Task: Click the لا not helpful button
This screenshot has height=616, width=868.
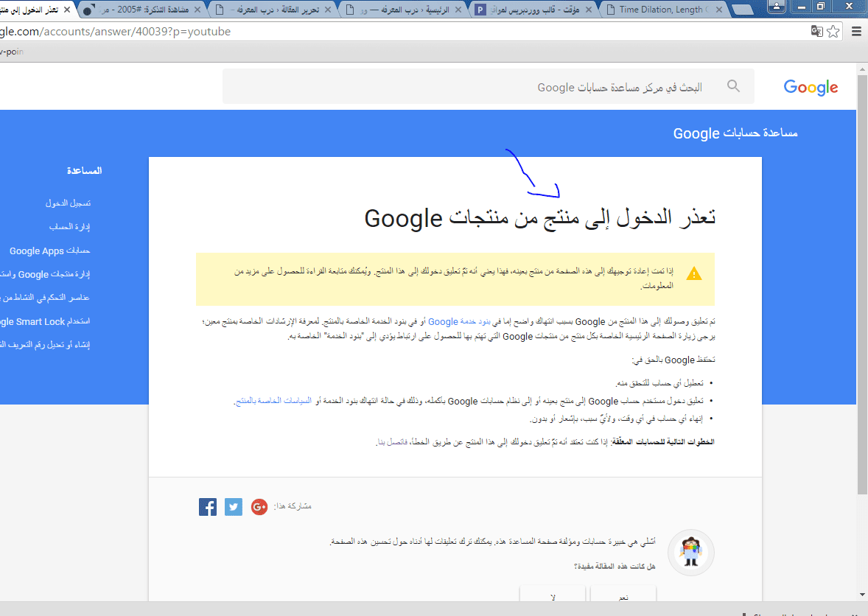Action: (x=553, y=595)
